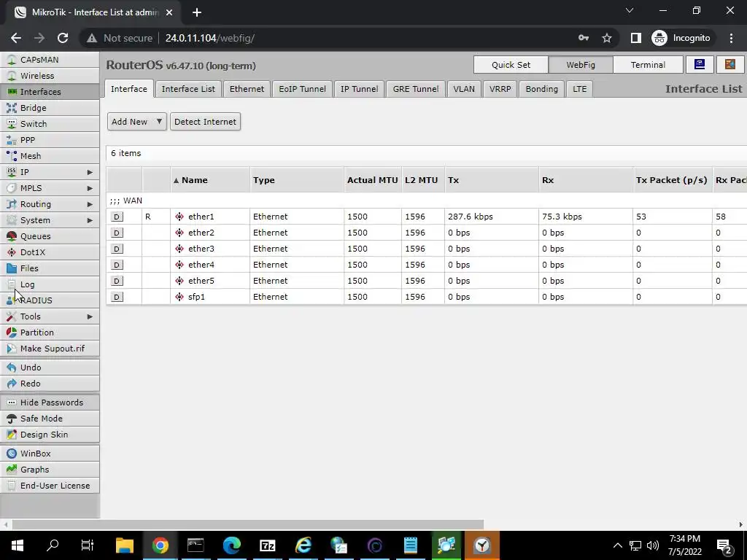Bookmark this page with star icon
Image resolution: width=747 pixels, height=560 pixels.
pyautogui.click(x=606, y=38)
